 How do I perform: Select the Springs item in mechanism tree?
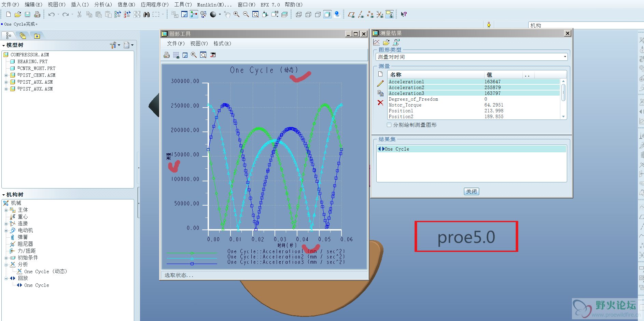(x=19, y=237)
